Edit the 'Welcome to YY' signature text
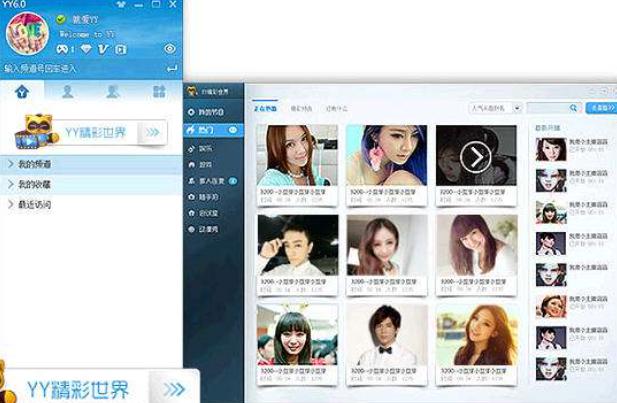The width and height of the screenshot is (617, 403). 86,34
